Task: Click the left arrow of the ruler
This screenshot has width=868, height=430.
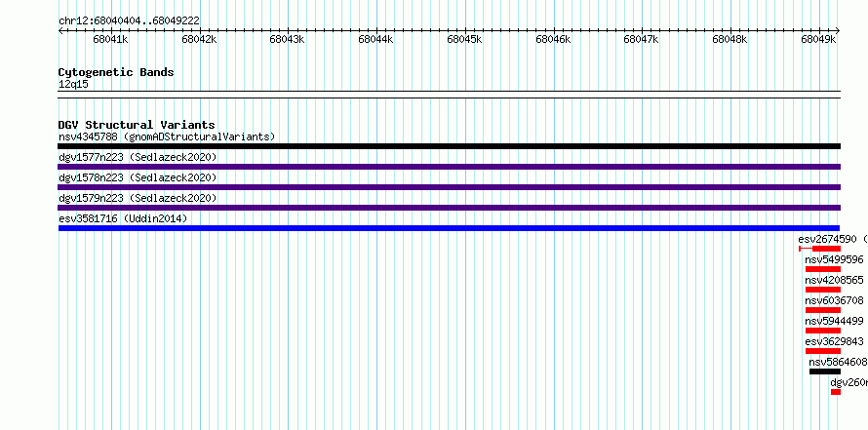Action: pos(60,30)
